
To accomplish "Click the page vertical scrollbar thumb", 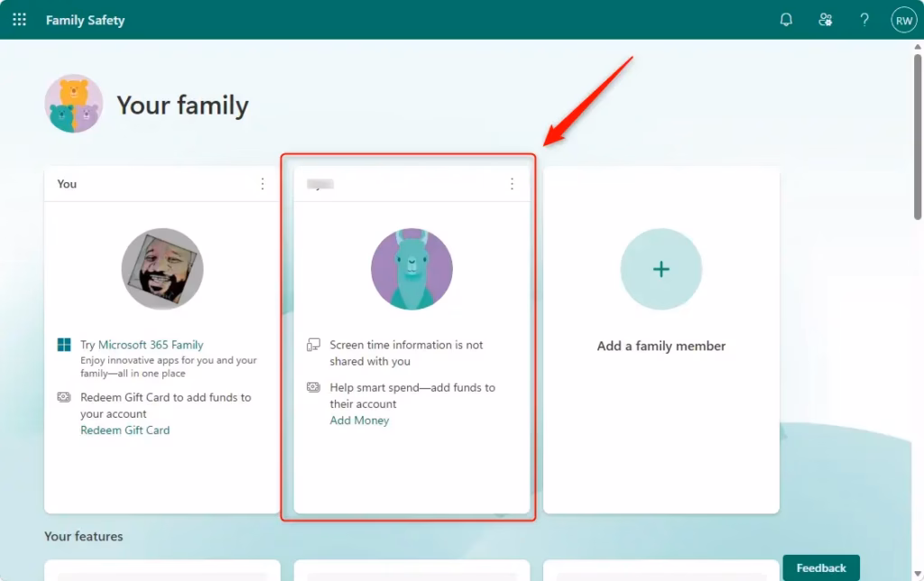I will (x=918, y=137).
